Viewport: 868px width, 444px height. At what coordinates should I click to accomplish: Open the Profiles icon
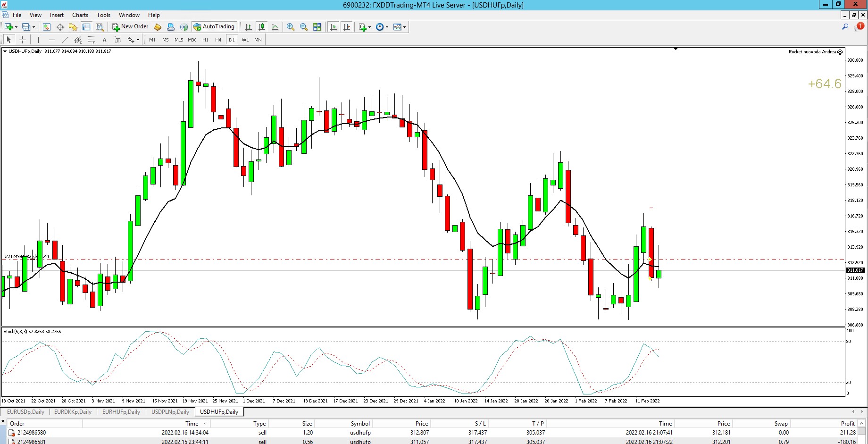26,27
